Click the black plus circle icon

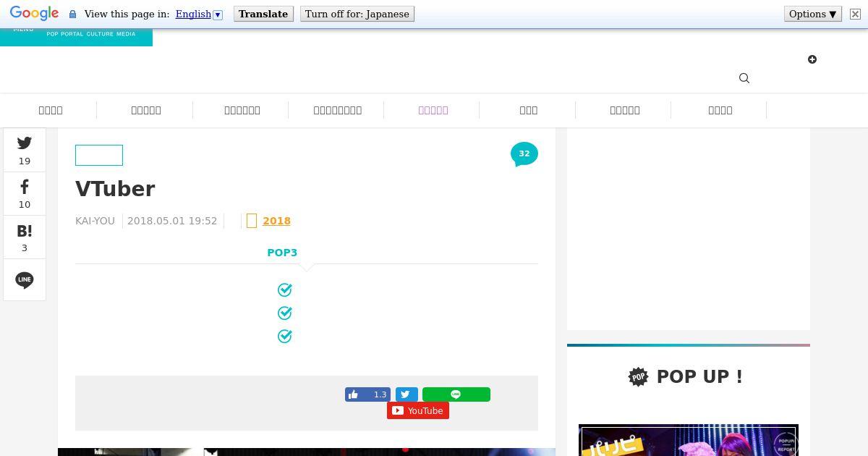(812, 59)
